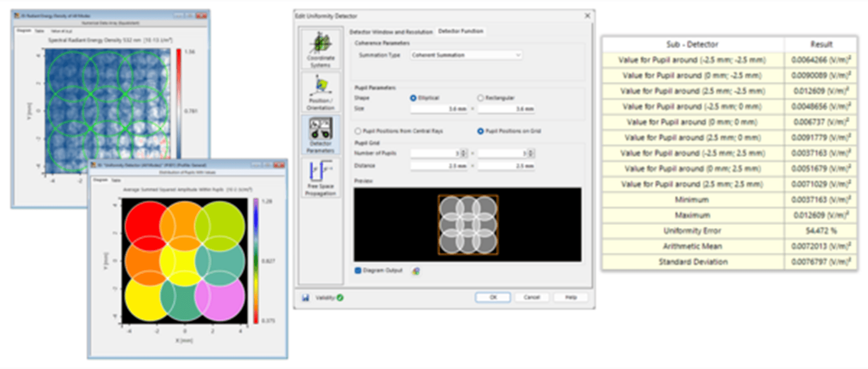Choose Pupil Positions from Central Rays

358,131
